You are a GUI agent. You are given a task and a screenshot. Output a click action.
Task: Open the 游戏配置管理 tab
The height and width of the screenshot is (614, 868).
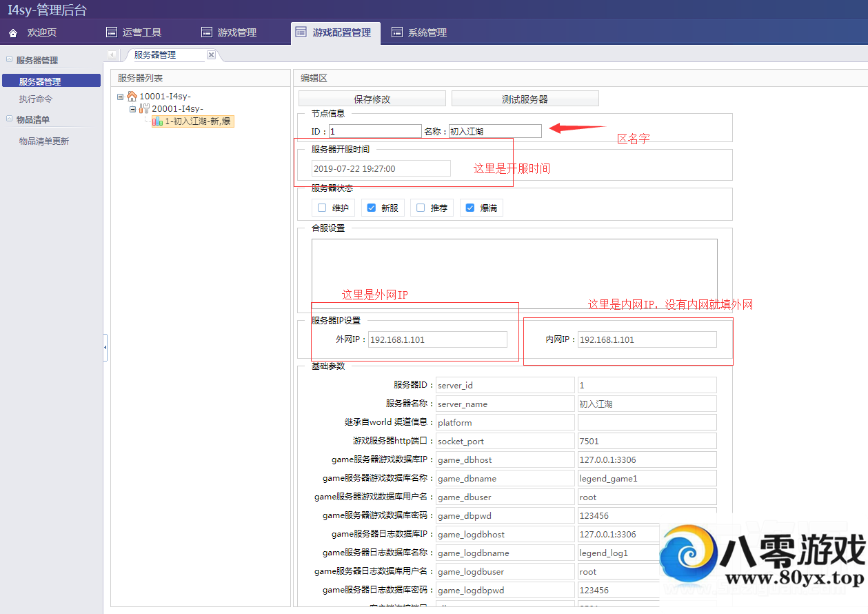(335, 32)
